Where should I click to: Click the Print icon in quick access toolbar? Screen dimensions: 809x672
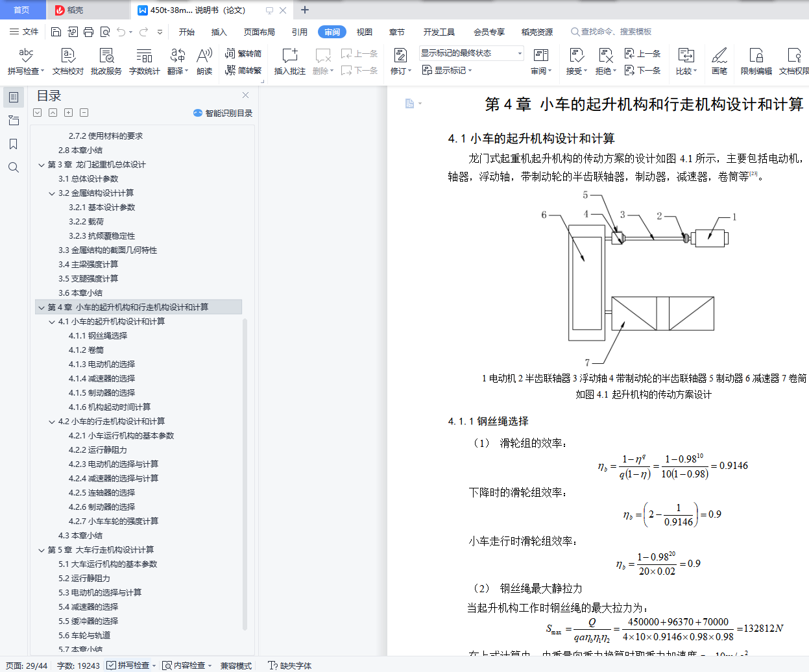(88, 32)
